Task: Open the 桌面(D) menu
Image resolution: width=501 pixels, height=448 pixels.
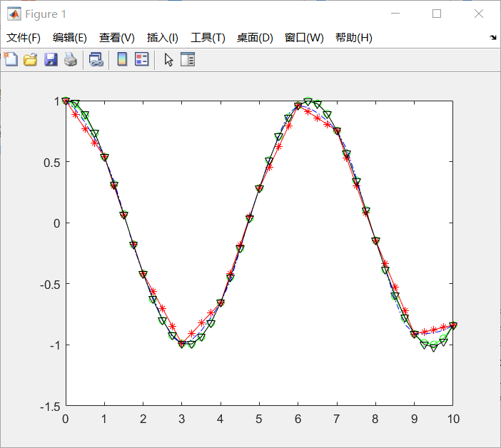Action: click(x=255, y=38)
